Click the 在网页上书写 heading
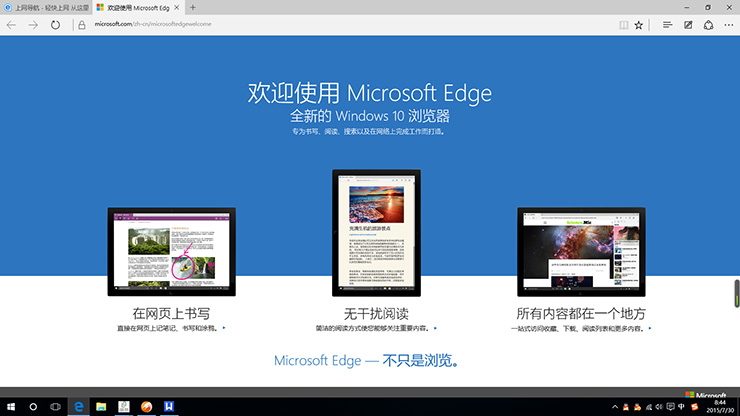740x416 pixels. tap(171, 313)
